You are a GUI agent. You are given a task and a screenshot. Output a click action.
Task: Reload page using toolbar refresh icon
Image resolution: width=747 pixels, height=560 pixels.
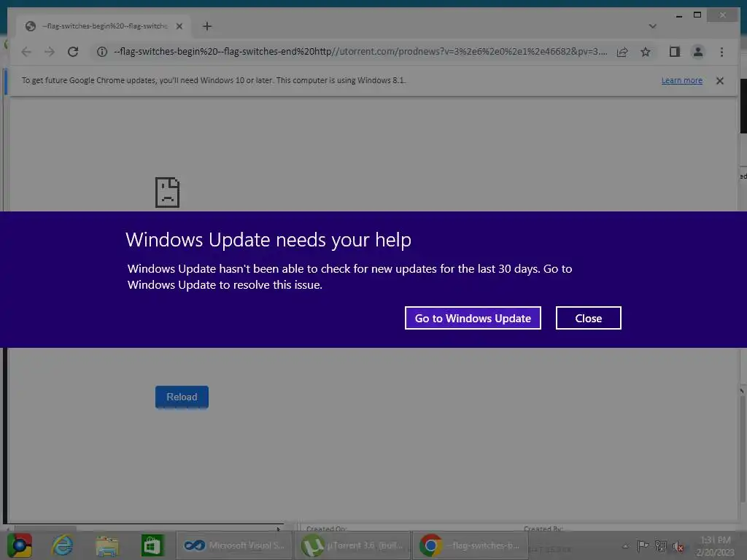point(73,52)
